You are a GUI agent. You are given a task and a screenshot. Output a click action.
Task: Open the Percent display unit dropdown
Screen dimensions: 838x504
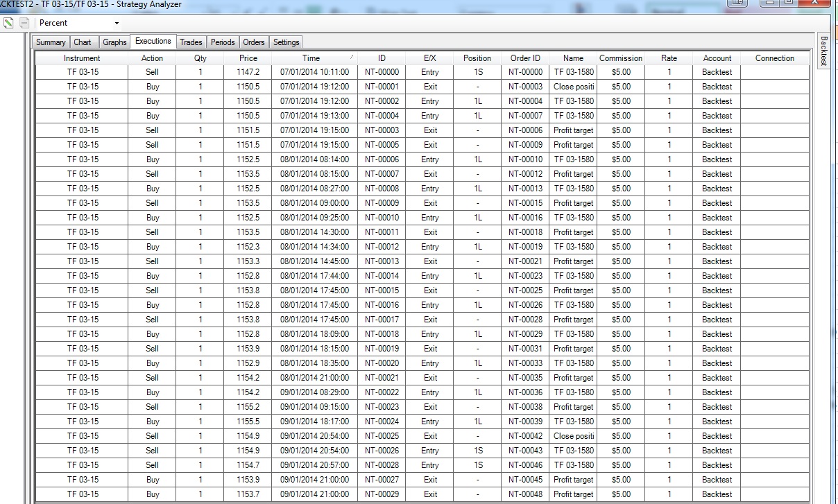pos(80,23)
